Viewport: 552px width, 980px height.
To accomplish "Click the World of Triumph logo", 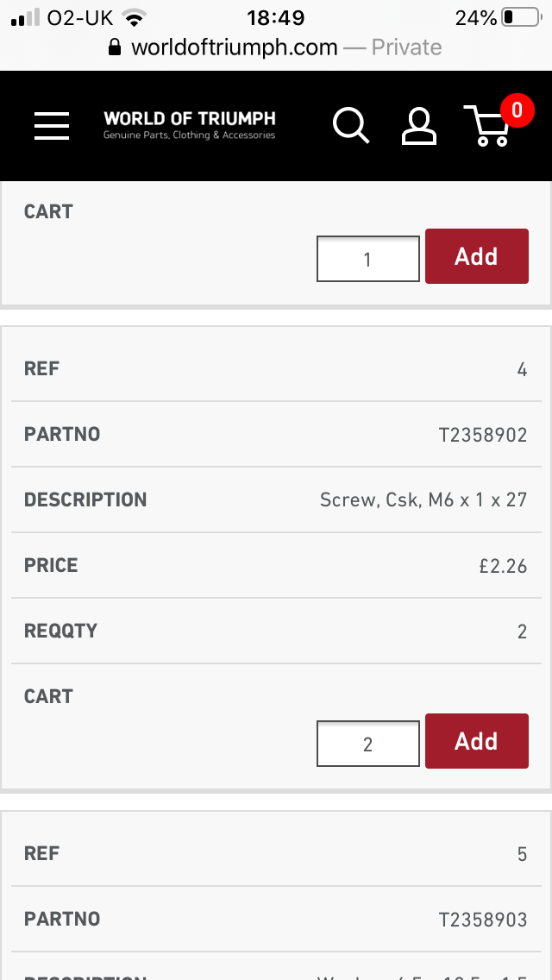I will [190, 125].
